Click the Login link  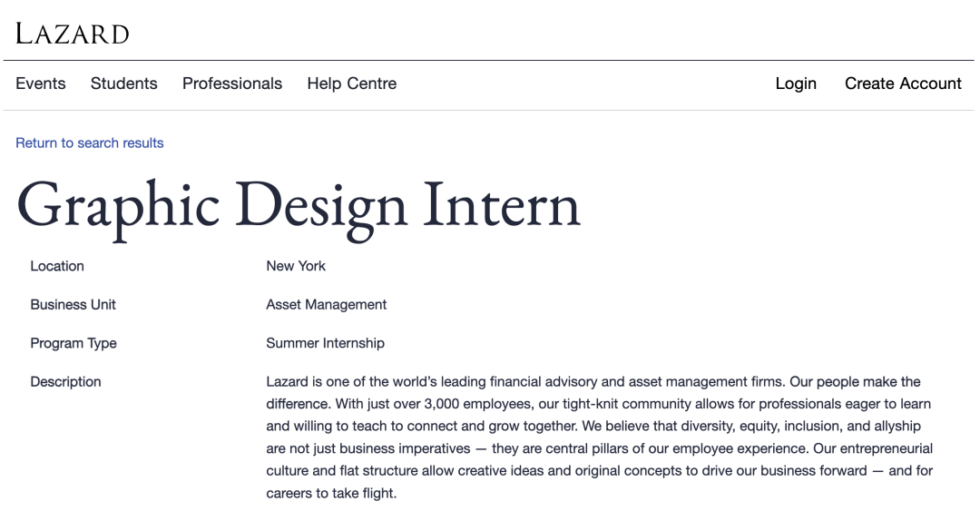796,84
